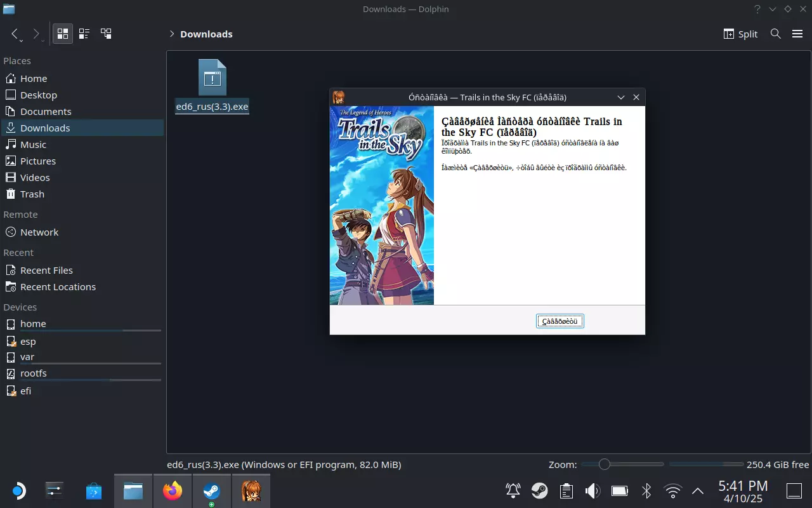Switch Dolphin to Details view mode
This screenshot has height=508, width=812.
coord(106,34)
